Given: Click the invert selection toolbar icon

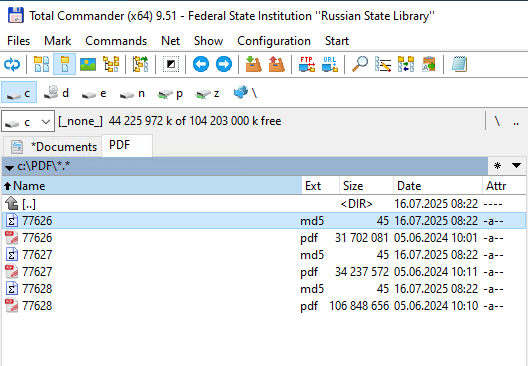Looking at the screenshot, I should coord(170,64).
